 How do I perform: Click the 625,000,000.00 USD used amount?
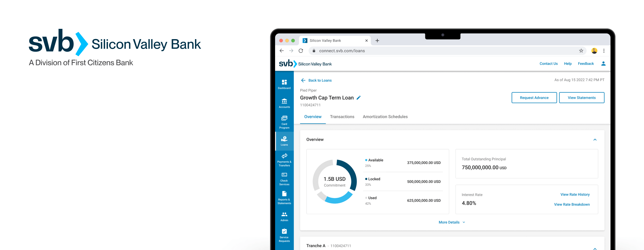(424, 200)
